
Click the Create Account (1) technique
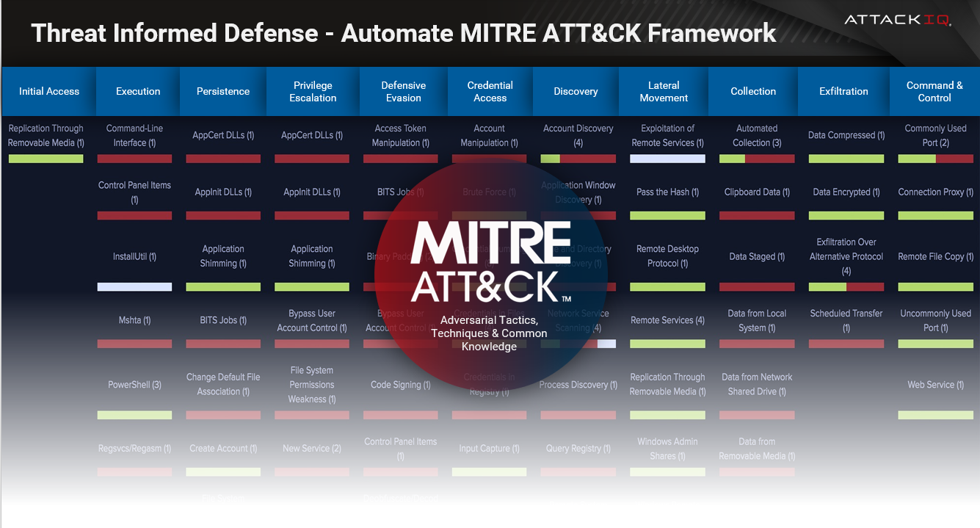223,448
